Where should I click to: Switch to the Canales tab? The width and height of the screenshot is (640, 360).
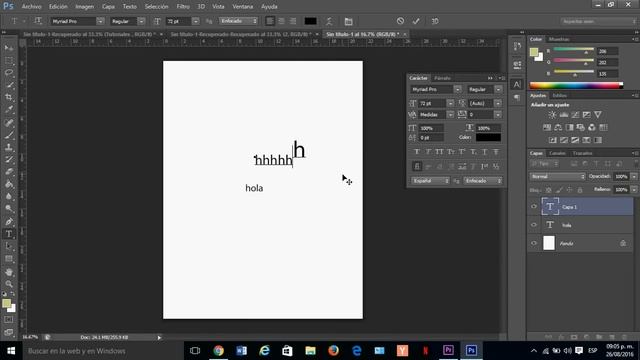pos(557,153)
